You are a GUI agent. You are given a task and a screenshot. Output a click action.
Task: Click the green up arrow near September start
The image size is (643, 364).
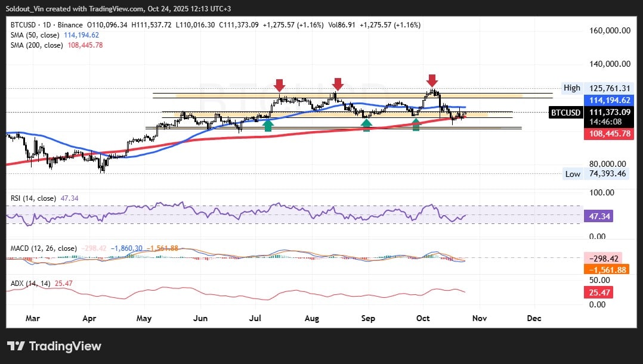click(367, 125)
